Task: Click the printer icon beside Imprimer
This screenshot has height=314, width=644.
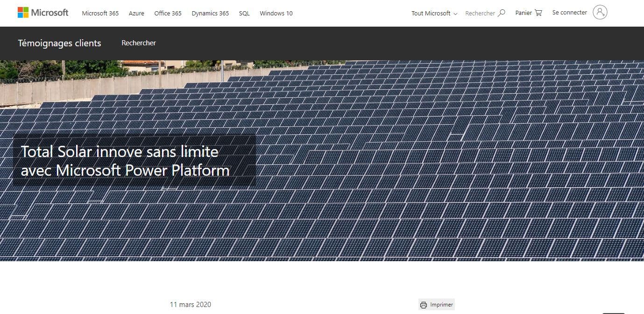Action: coord(424,305)
